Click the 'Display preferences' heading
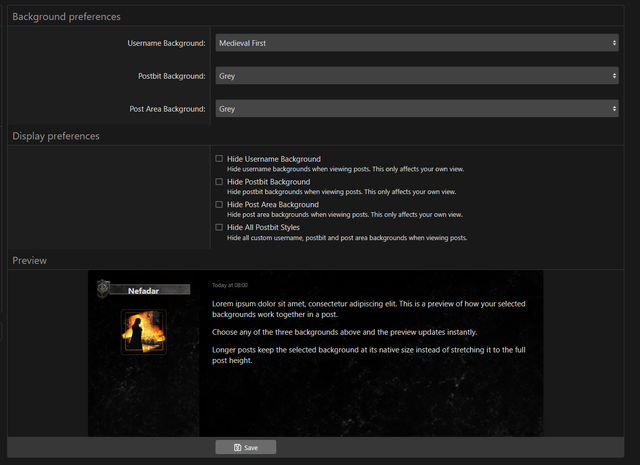 (56, 136)
